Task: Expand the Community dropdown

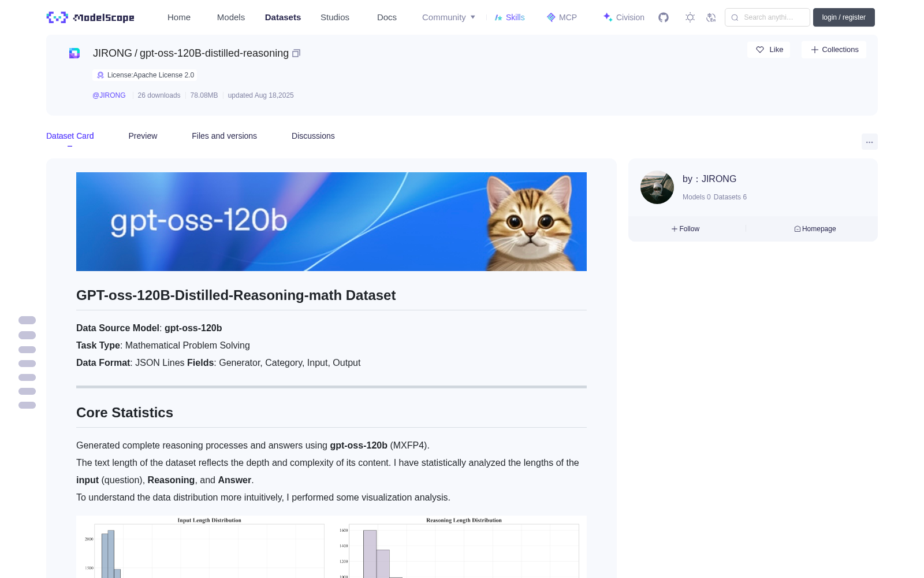Action: (x=449, y=17)
